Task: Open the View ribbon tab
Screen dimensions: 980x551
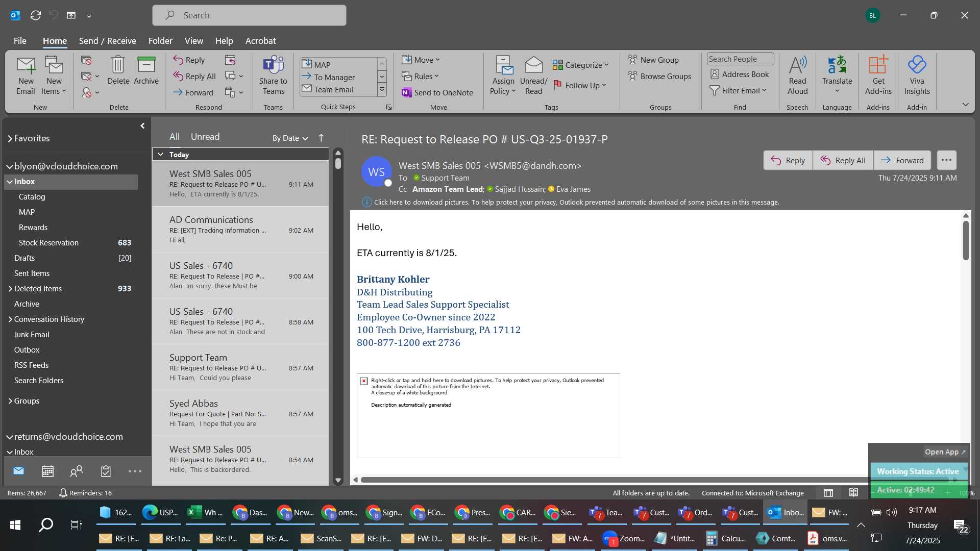Action: [193, 41]
